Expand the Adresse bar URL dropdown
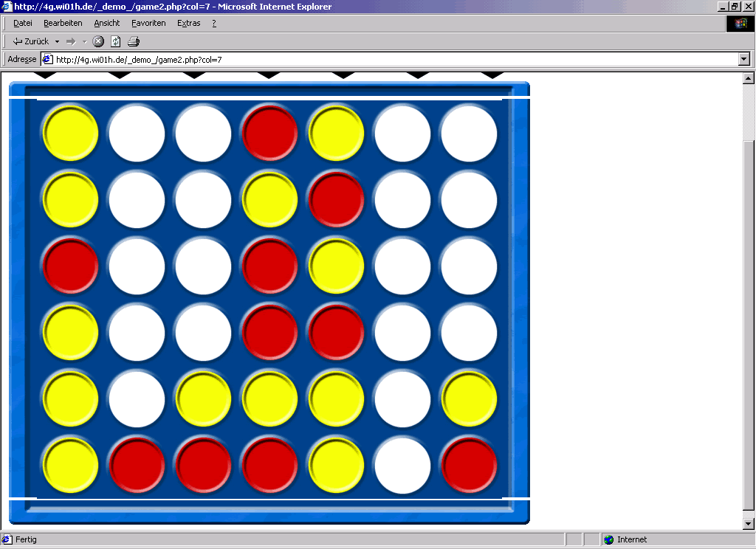Viewport: 756px width, 549px height. click(x=743, y=59)
